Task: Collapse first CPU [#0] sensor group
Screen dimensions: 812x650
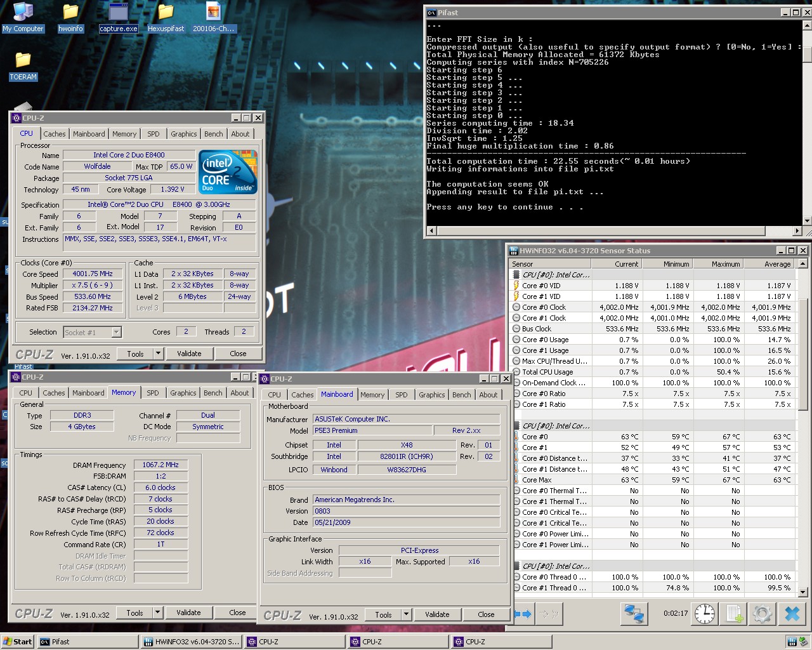Action: pos(516,275)
